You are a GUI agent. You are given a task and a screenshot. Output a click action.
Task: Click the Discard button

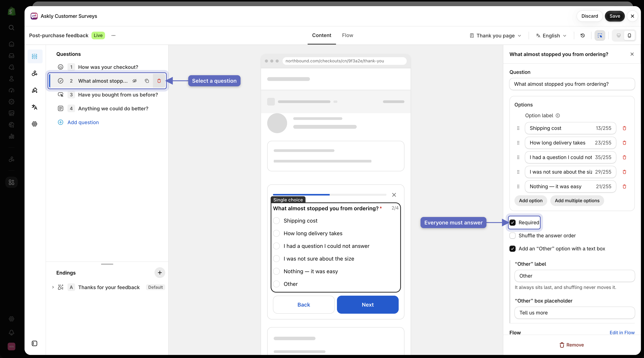pos(590,16)
